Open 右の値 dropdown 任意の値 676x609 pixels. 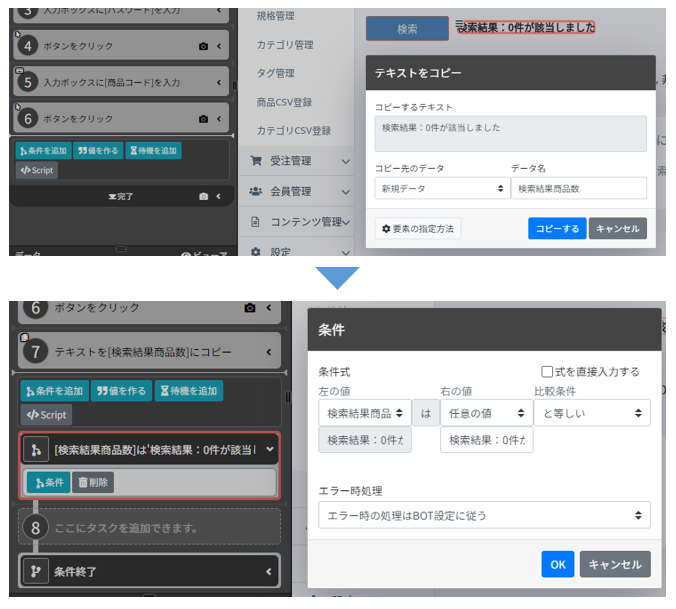click(486, 413)
